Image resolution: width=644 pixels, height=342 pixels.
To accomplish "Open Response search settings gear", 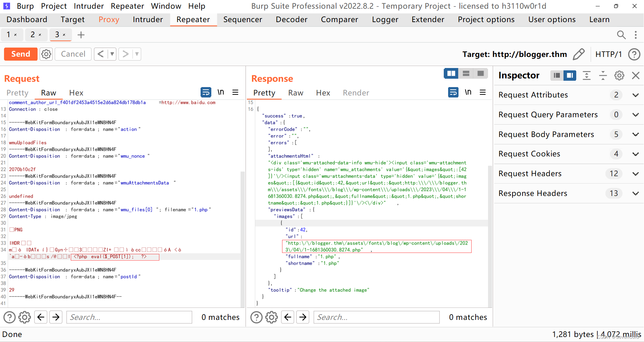I will tap(272, 317).
